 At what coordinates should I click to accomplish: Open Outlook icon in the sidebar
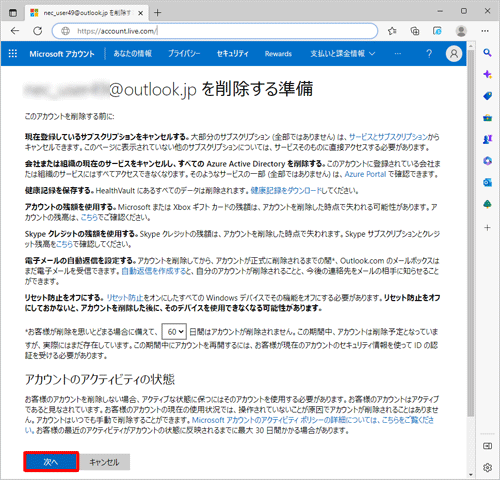click(x=487, y=183)
